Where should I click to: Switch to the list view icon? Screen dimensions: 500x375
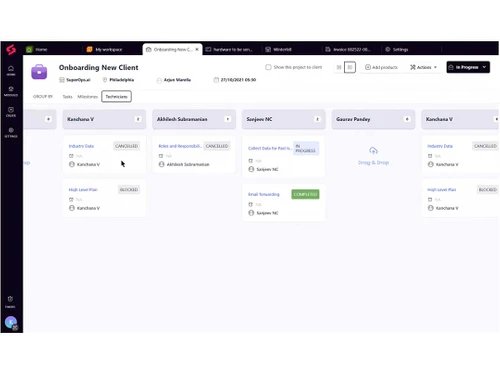(339, 67)
